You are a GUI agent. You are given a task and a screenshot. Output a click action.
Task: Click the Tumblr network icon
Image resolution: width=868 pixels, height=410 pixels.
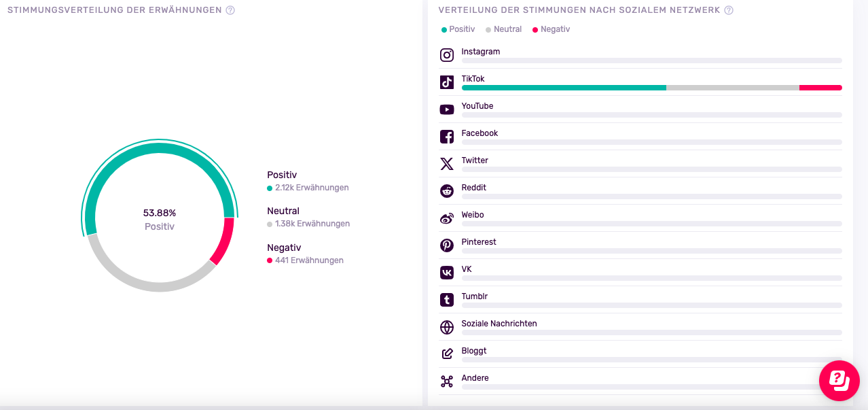click(447, 300)
